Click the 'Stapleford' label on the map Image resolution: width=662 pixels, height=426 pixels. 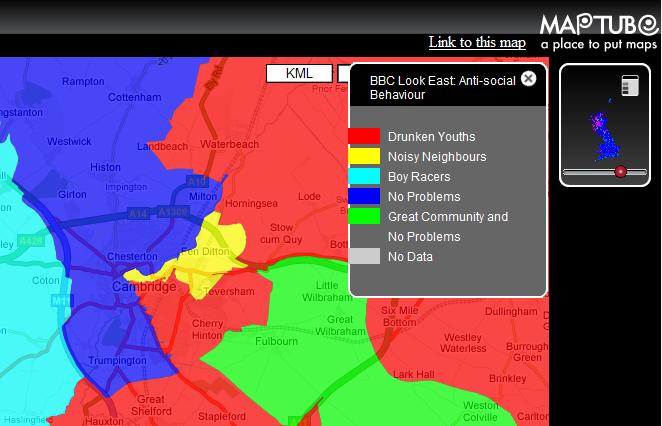click(222, 416)
